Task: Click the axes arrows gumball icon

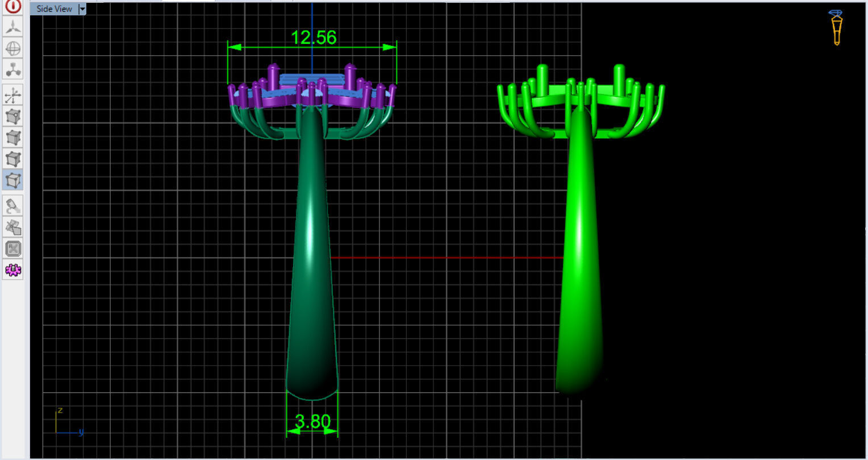Action: (x=13, y=96)
